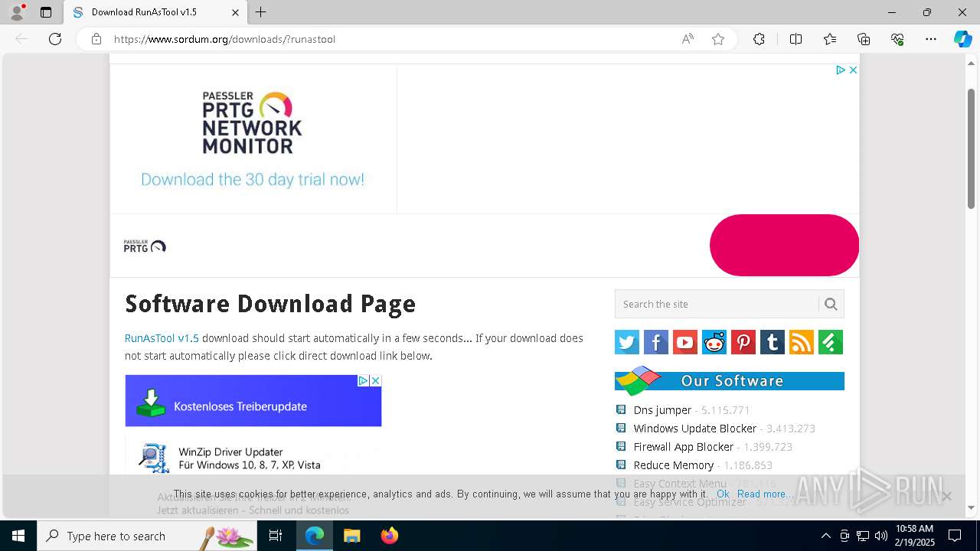Open the RSS feed icon
Screen dimensions: 980x551
[x=802, y=342]
